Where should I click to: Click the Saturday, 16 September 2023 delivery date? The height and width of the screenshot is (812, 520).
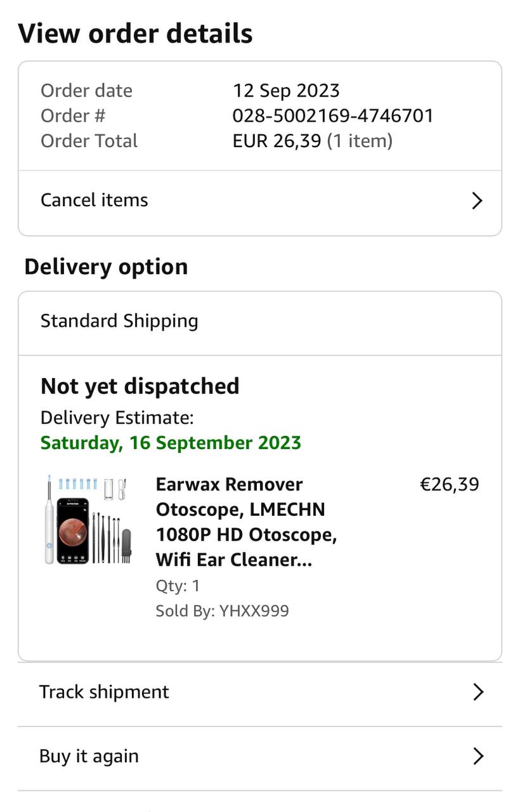point(171,442)
